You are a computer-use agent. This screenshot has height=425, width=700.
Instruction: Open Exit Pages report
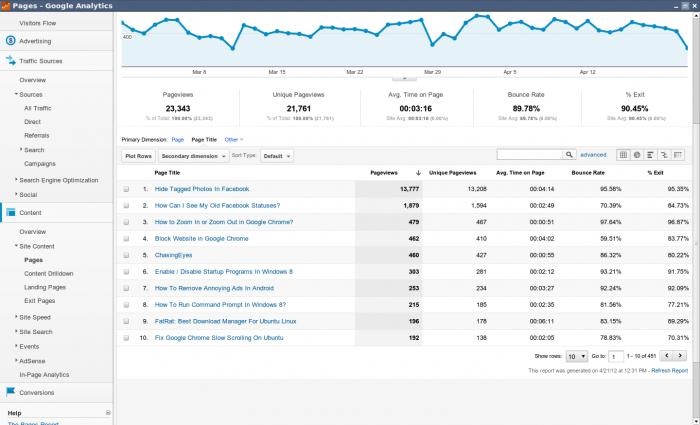coord(40,300)
